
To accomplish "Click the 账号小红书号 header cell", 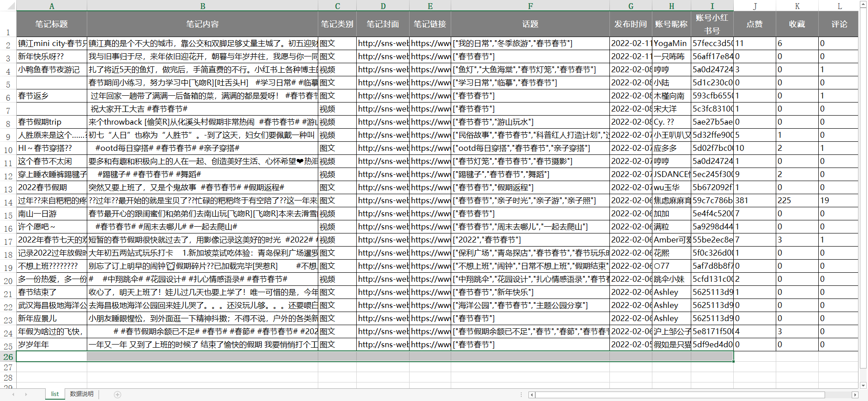I will click(x=712, y=24).
